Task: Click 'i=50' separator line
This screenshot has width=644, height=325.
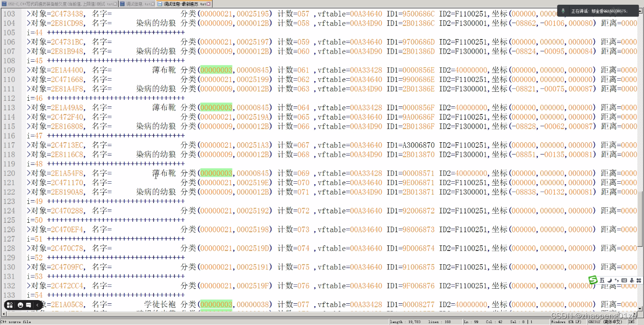Action: click(106, 220)
